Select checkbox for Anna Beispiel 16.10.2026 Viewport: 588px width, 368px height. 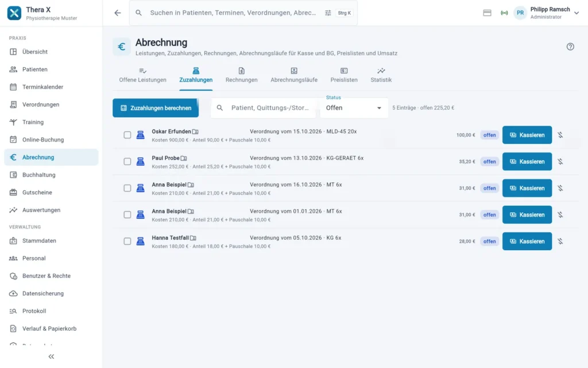(127, 188)
